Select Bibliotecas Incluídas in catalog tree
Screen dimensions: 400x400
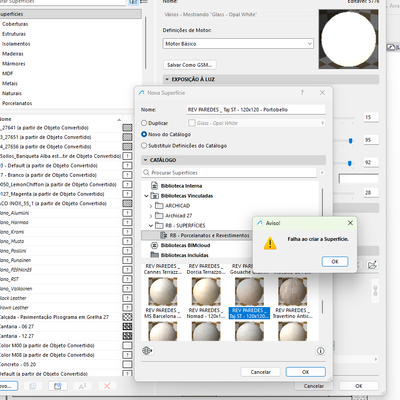(x=184, y=255)
